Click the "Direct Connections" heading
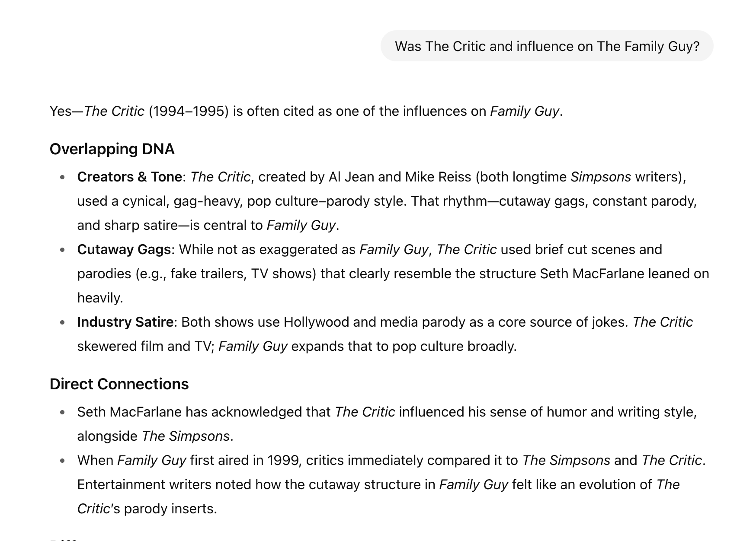This screenshot has width=756, height=541. pyautogui.click(x=119, y=384)
